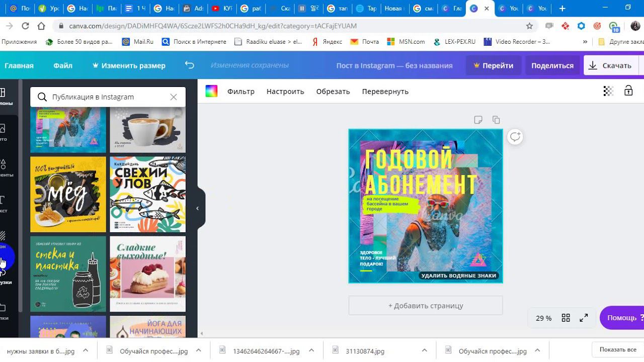Select the ГОДОВОЙ АБОНЕМЕНТ heading on canvas
This screenshot has width=644, height=362.
pos(421,172)
